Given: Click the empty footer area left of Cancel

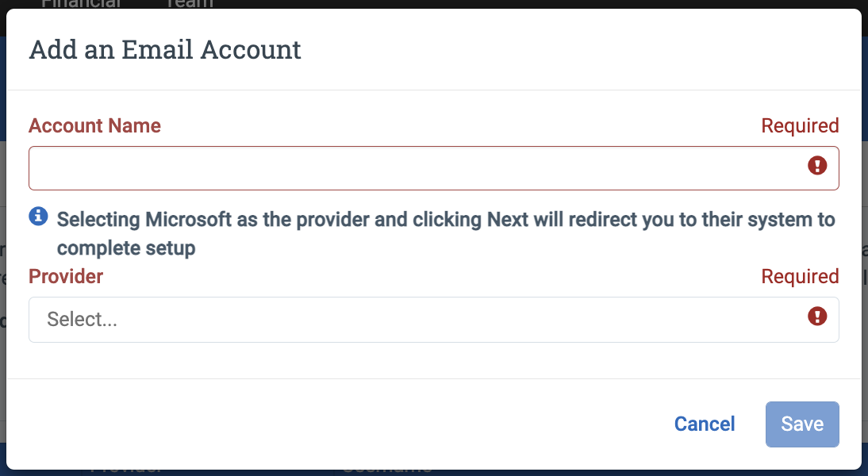Looking at the screenshot, I should [x=332, y=424].
